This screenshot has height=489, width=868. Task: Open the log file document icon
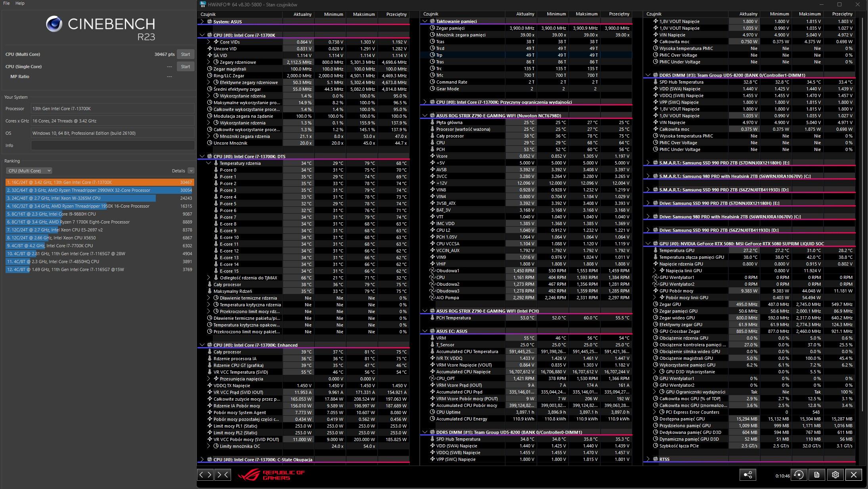click(x=817, y=475)
